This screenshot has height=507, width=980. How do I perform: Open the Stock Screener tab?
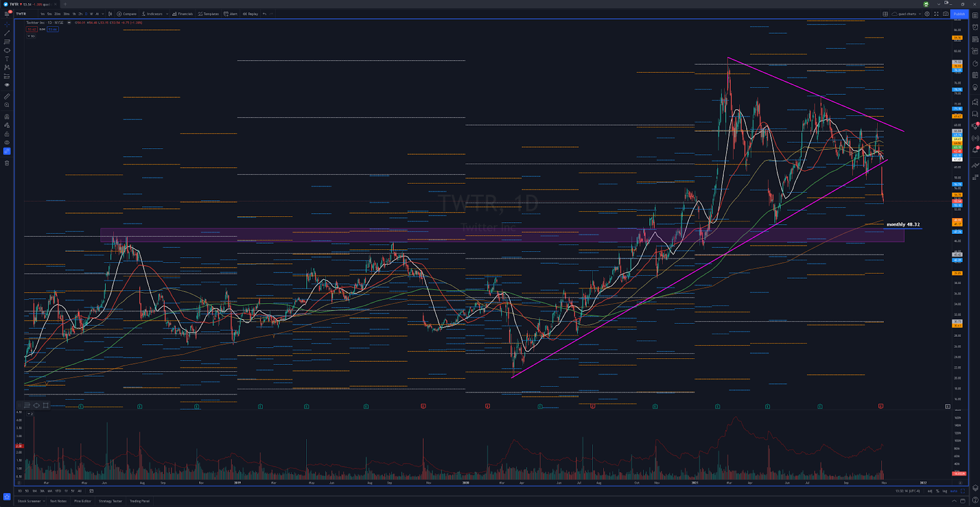tap(29, 501)
